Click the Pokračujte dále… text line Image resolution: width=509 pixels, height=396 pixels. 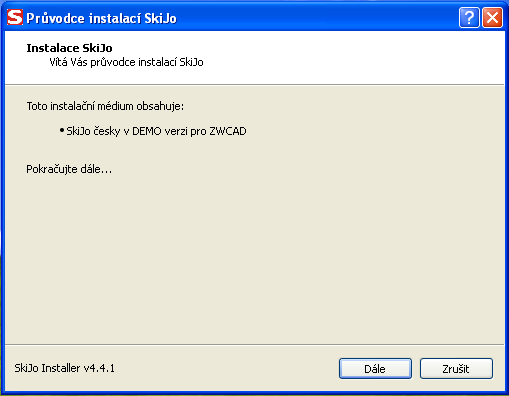[69, 169]
